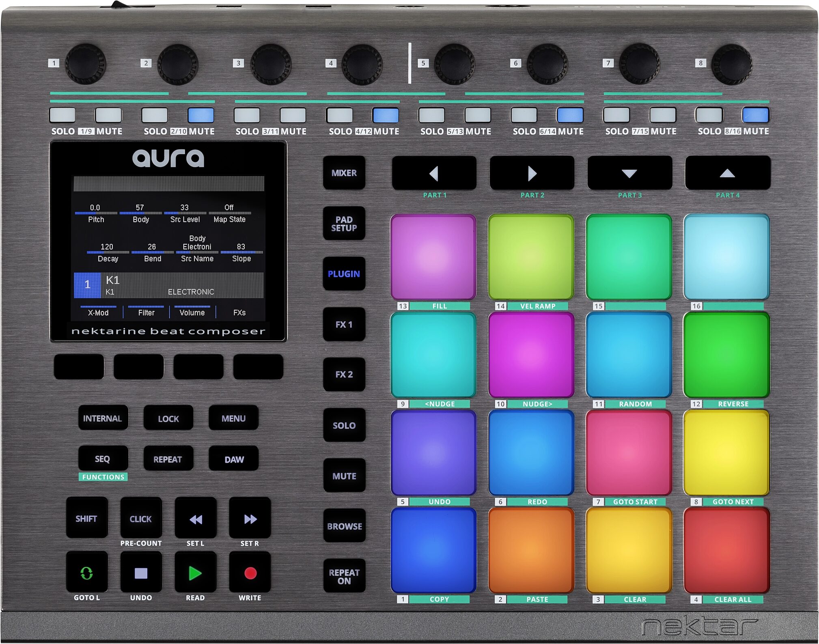Push the SOLO button in center column
The height and width of the screenshot is (644, 819).
click(344, 425)
